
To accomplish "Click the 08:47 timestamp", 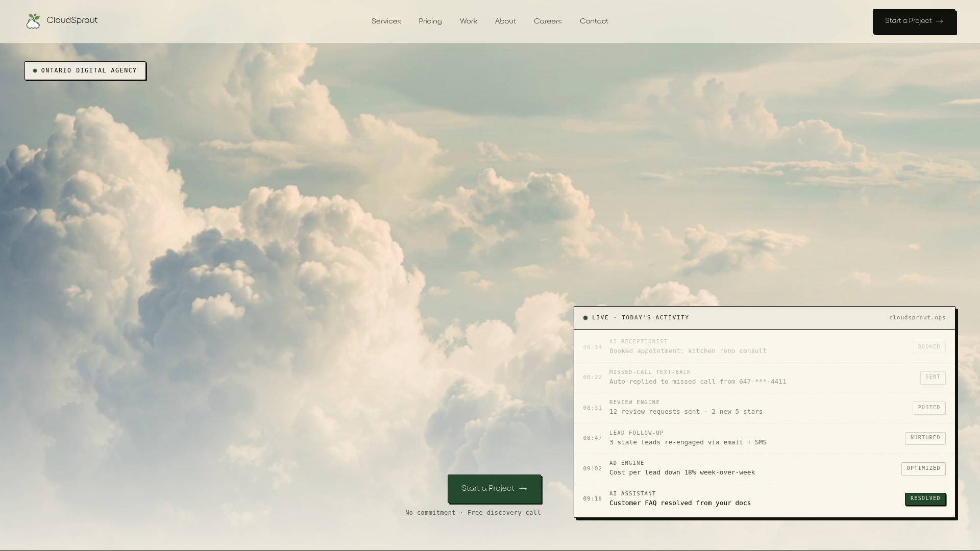I will coord(592,438).
